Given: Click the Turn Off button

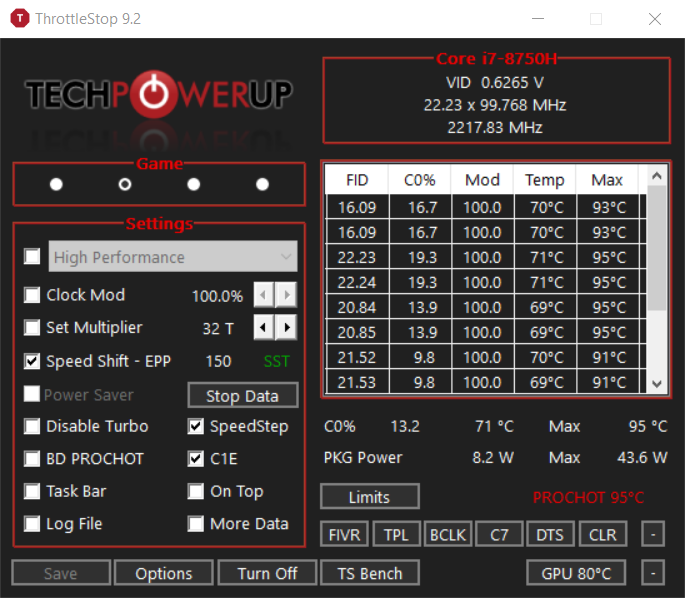Looking at the screenshot, I should click(x=267, y=573).
